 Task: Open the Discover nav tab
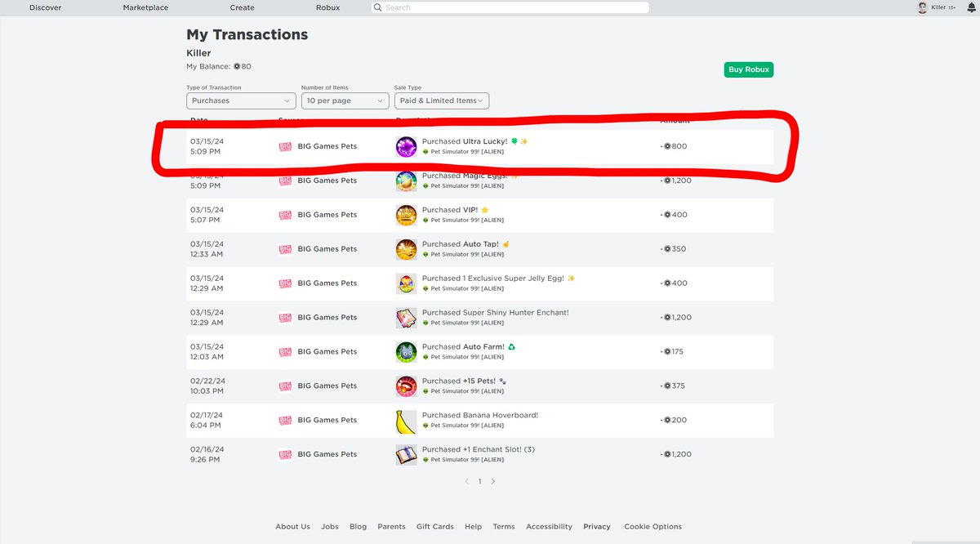pyautogui.click(x=45, y=7)
